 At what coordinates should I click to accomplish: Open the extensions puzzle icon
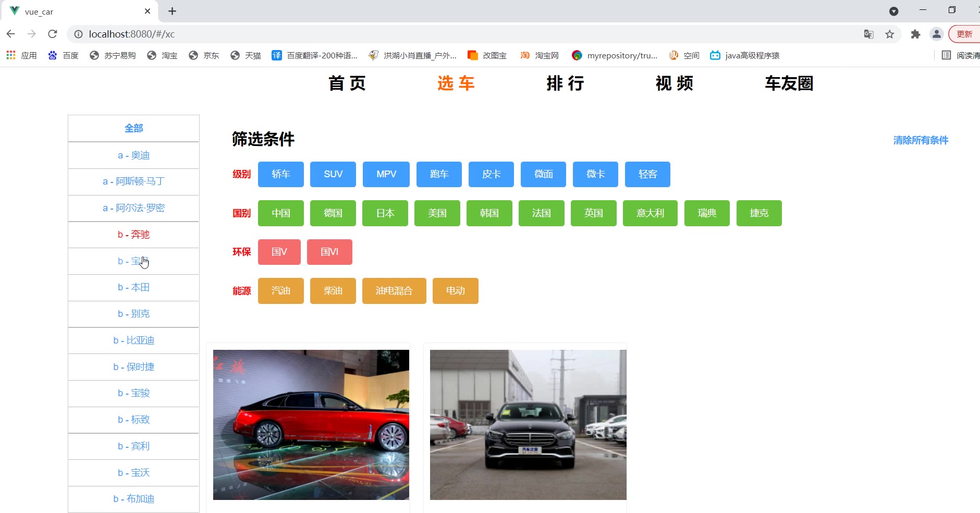click(x=915, y=34)
